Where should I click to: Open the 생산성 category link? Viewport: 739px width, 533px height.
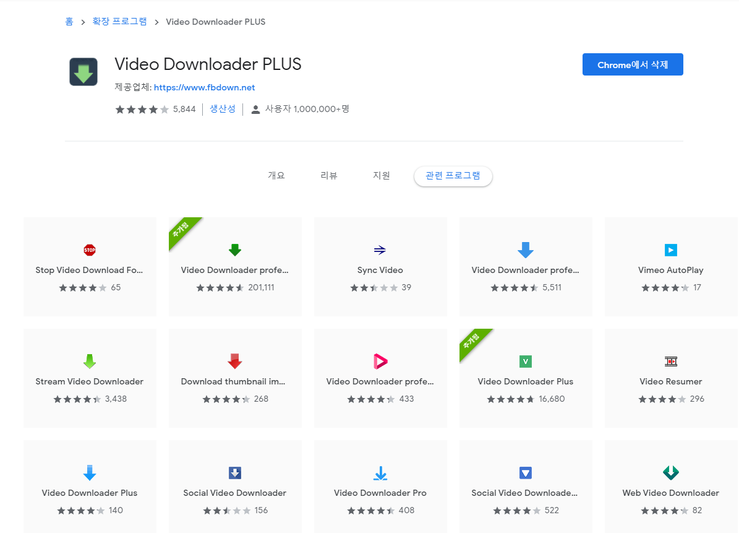click(222, 109)
